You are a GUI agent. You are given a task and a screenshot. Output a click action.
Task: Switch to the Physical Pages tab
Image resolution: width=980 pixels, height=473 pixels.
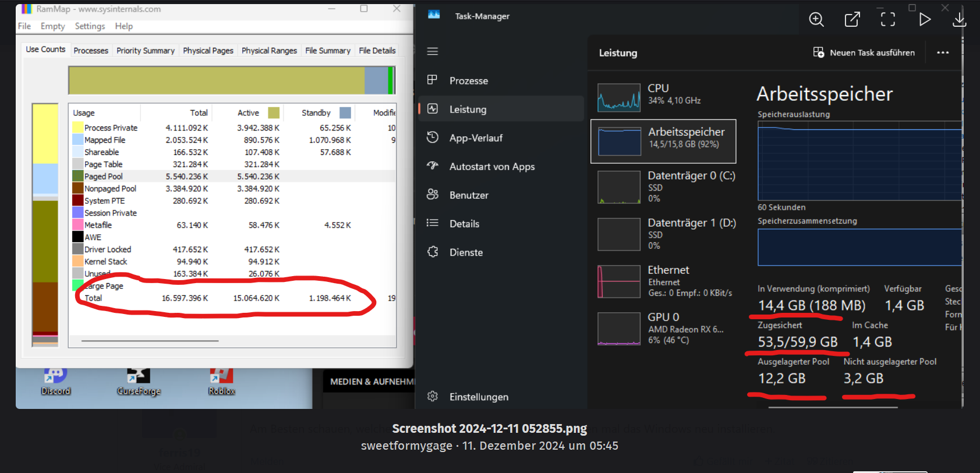(208, 51)
